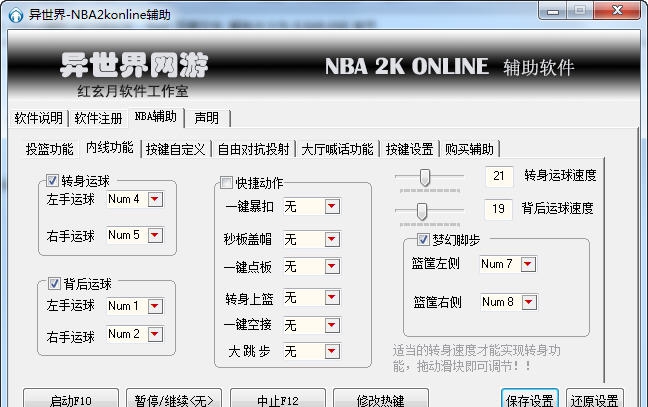Enable the 快捷动作 checkbox
Image resolution: width=648 pixels, height=407 pixels.
click(226, 182)
